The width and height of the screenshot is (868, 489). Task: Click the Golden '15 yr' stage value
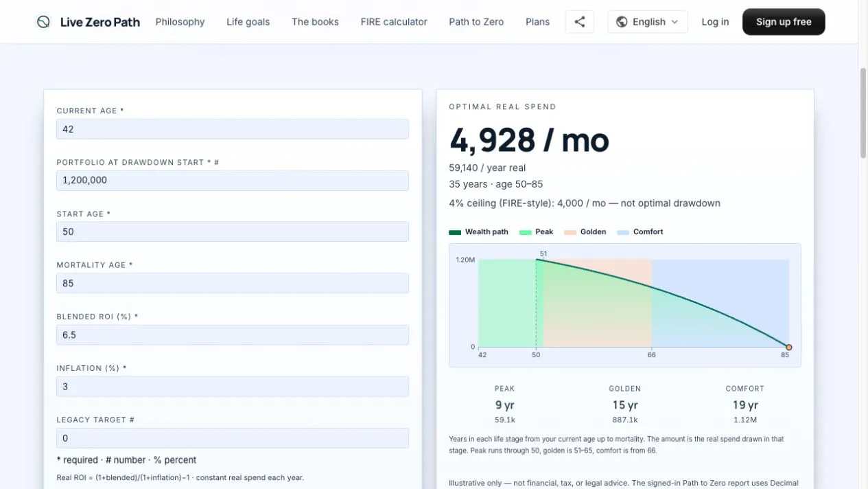pyautogui.click(x=625, y=405)
